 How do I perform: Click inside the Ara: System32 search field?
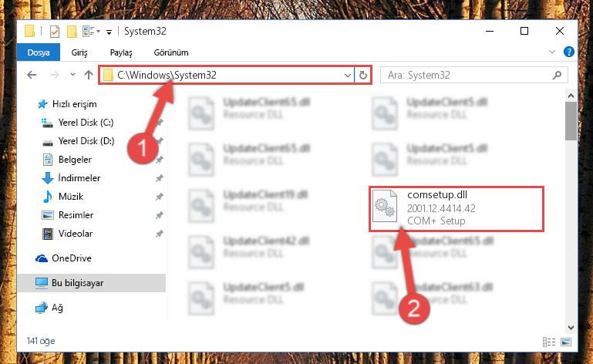coord(467,76)
